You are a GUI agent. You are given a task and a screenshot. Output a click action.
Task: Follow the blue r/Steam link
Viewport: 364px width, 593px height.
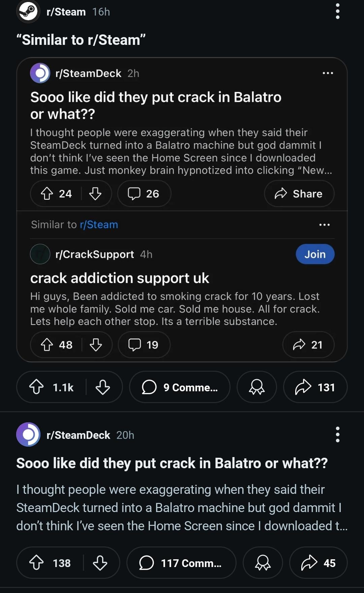point(99,225)
